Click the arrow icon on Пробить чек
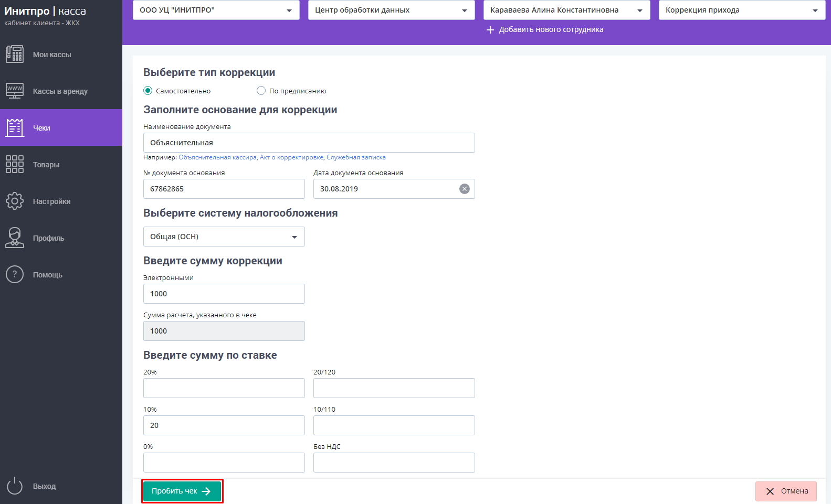Image resolution: width=831 pixels, height=504 pixels. pyautogui.click(x=206, y=491)
